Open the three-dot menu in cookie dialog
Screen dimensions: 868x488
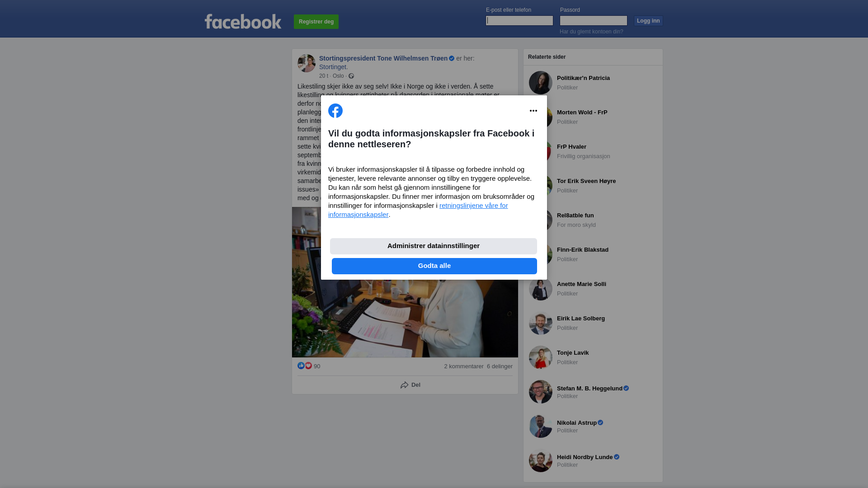533,111
